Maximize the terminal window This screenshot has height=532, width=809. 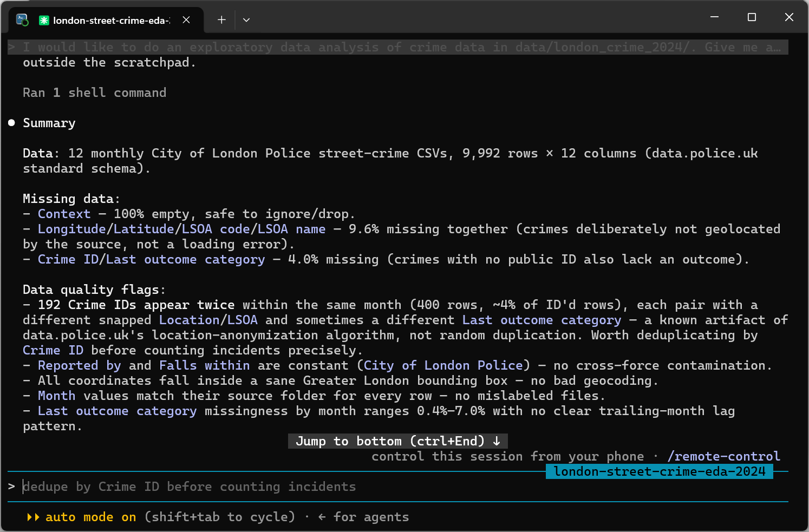coord(752,17)
